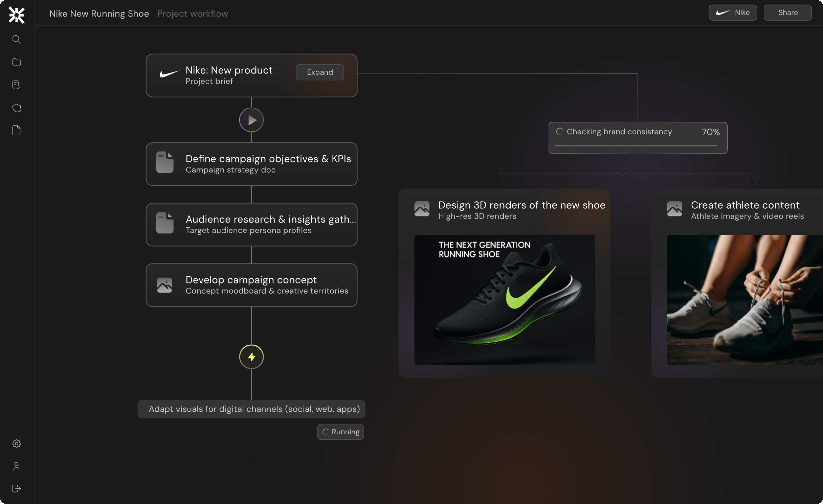Open the Nike brand selector button
823x504 pixels.
click(733, 13)
